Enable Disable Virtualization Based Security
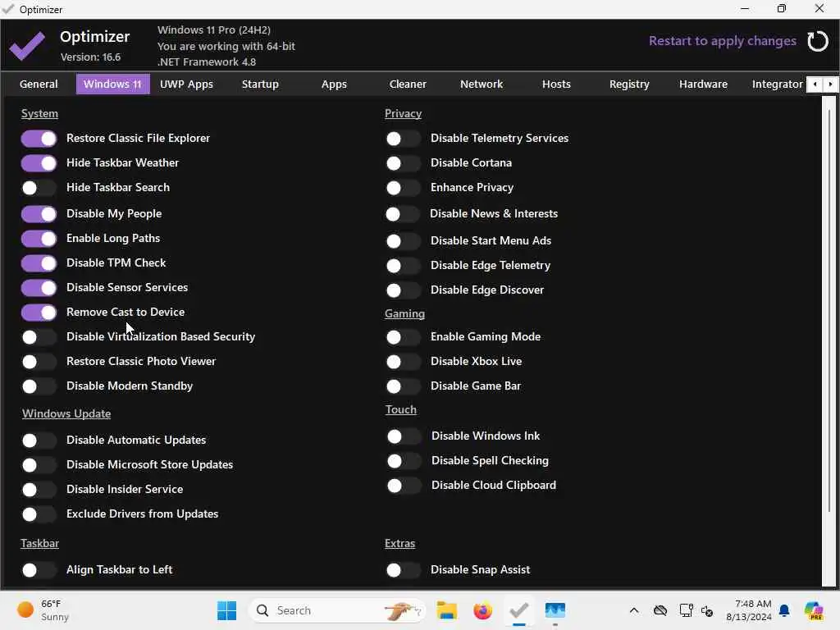The image size is (840, 630). coord(39,337)
